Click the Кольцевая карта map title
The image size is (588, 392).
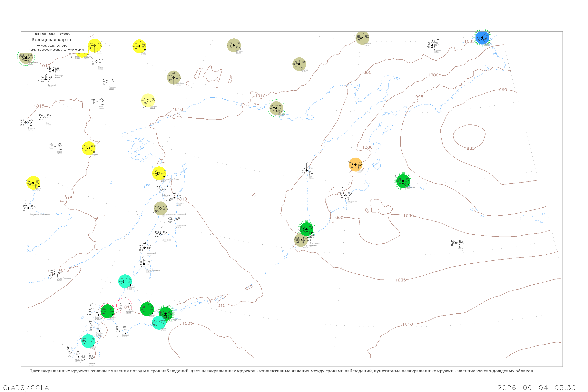(51, 40)
